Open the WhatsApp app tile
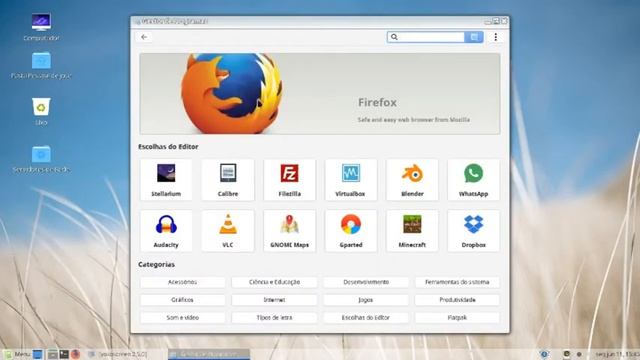The image size is (640, 360). click(473, 180)
